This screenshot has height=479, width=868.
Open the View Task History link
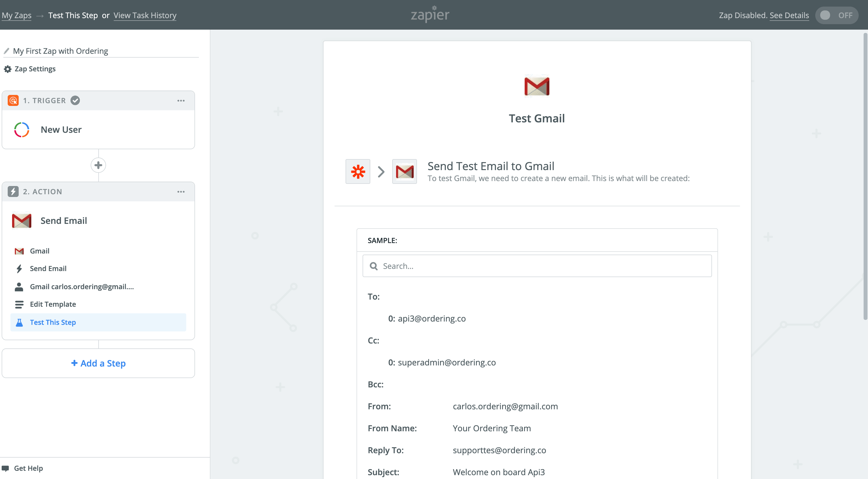pos(145,15)
